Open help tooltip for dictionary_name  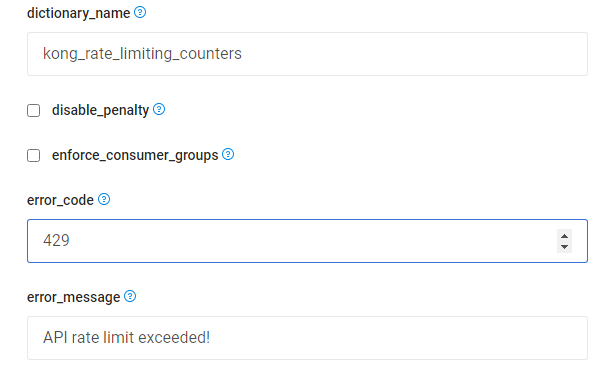click(x=140, y=13)
